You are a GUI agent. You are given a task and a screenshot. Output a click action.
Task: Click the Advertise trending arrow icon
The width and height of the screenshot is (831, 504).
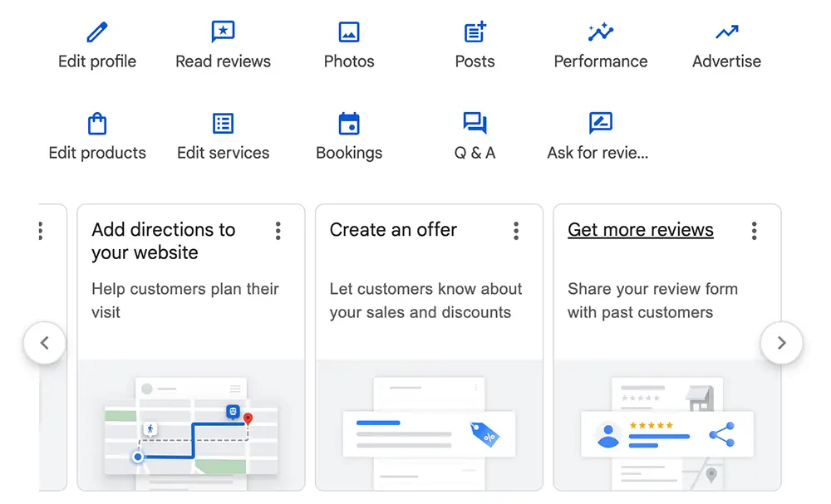click(726, 32)
